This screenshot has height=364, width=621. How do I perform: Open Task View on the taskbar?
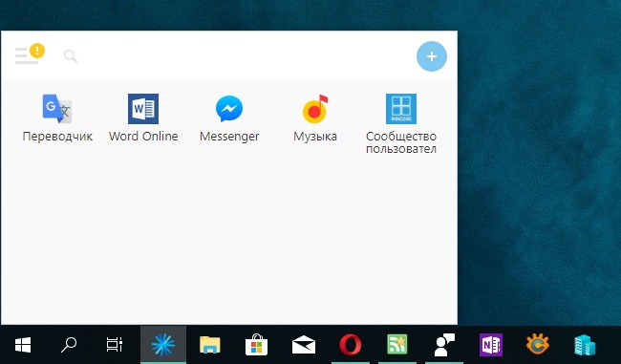115,345
